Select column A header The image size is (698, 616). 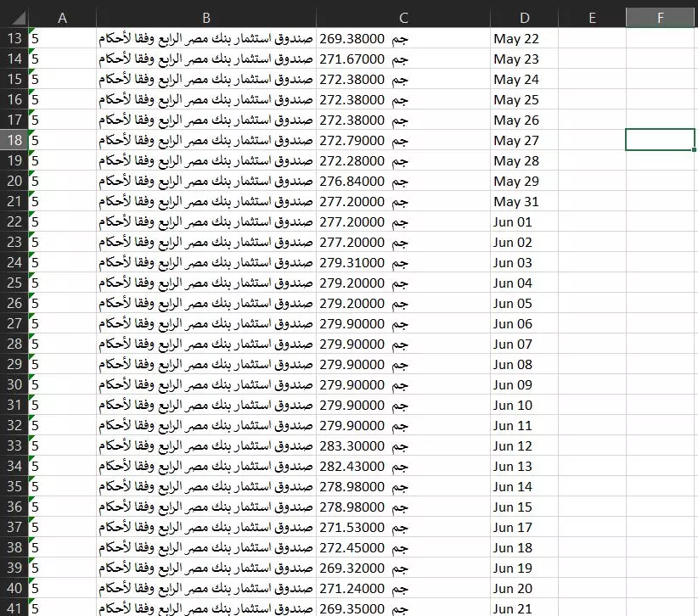[62, 15]
